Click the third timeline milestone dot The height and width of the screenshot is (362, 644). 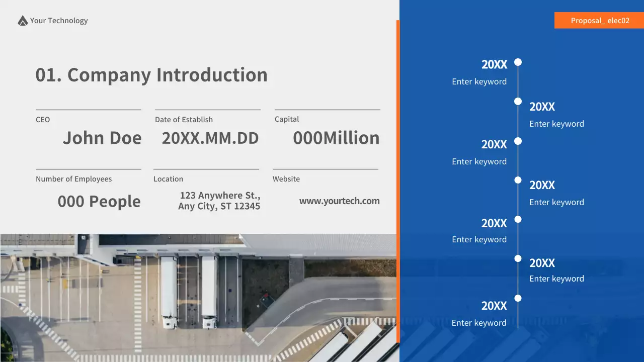click(x=518, y=141)
